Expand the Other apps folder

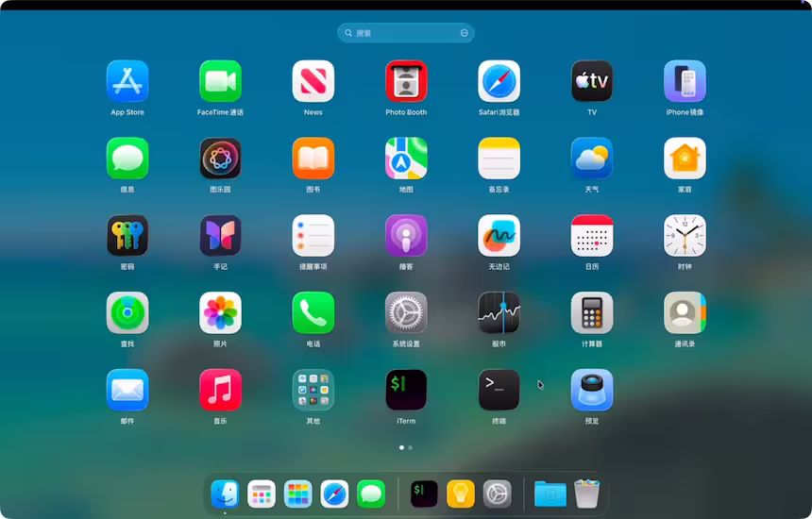coord(313,390)
